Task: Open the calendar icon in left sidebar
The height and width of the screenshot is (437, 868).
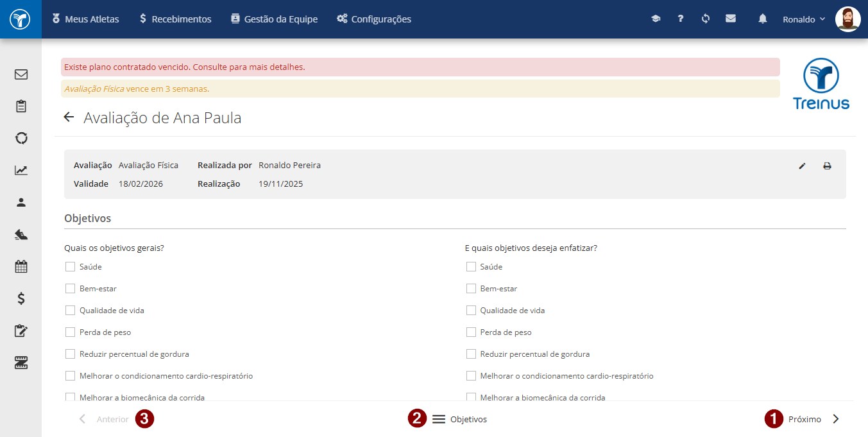Action: click(x=21, y=266)
